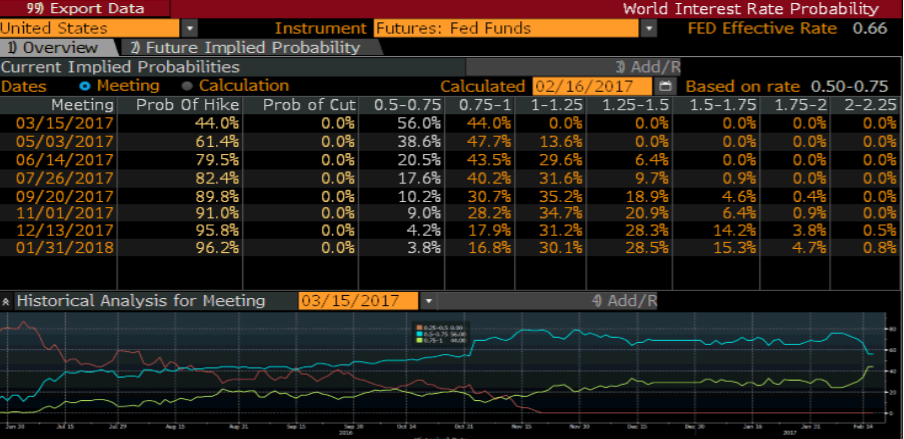Image resolution: width=904 pixels, height=439 pixels.
Task: Select the 09/20/2017 meeting row date
Action: [x=65, y=195]
